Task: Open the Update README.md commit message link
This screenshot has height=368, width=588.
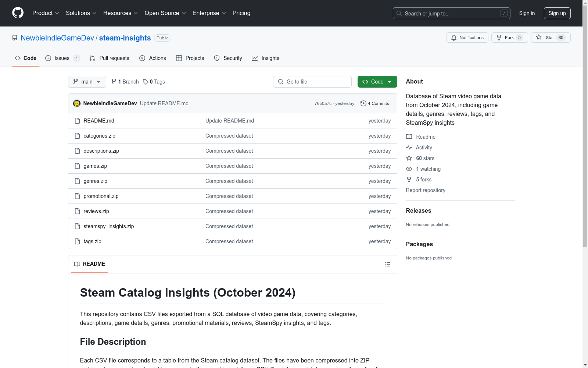Action: (x=164, y=103)
